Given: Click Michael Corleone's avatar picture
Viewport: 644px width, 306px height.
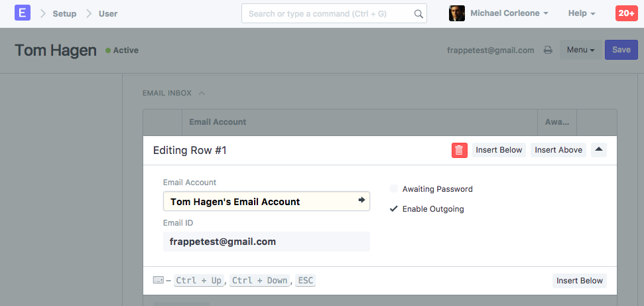Looking at the screenshot, I should click(457, 13).
